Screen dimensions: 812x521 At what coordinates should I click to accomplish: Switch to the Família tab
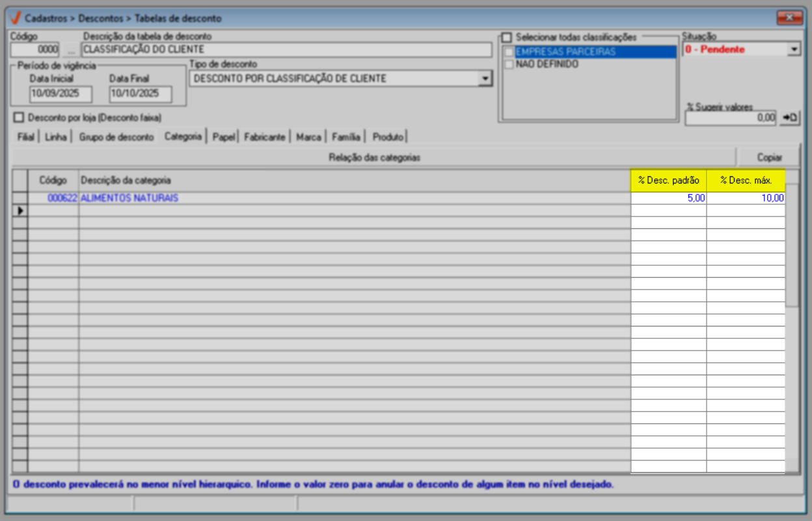click(346, 137)
